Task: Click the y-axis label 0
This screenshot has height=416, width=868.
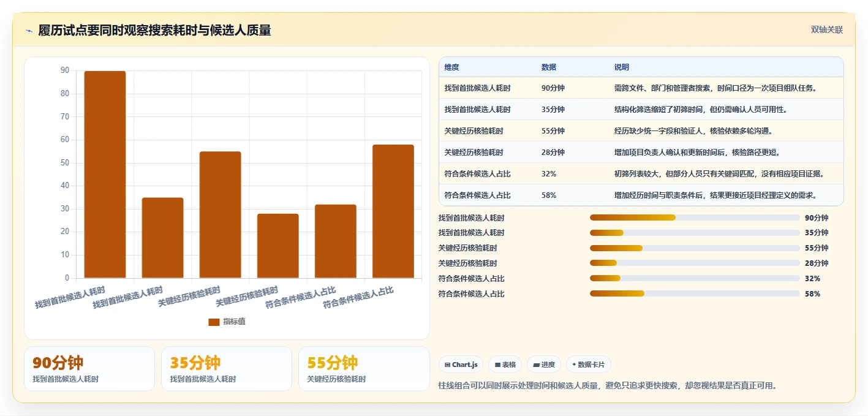Action: pyautogui.click(x=67, y=278)
